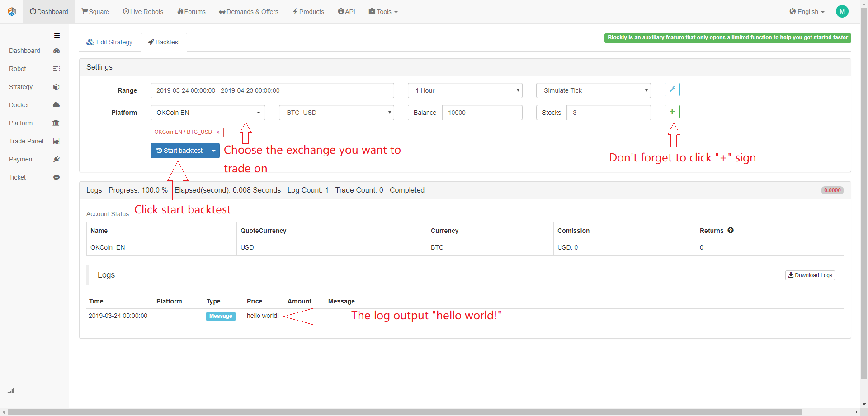Image resolution: width=868 pixels, height=416 pixels.
Task: Click the red 0.0000 profit badge
Action: point(832,190)
